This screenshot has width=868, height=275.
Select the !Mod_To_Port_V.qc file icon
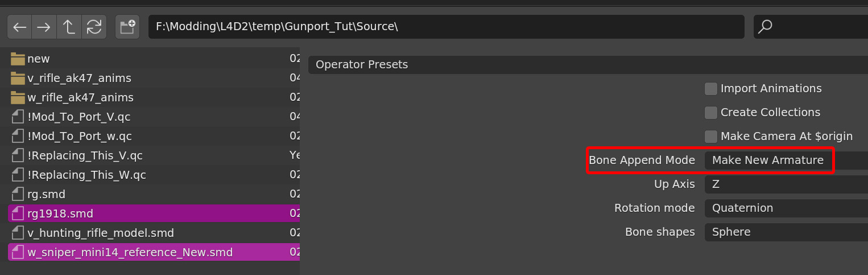(x=18, y=117)
